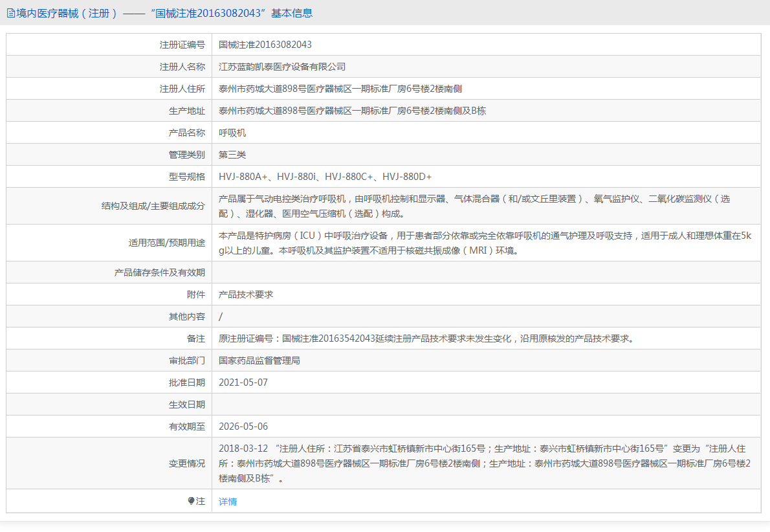Click the small bulb icon beside 注
The width and height of the screenshot is (770, 532).
[x=191, y=501]
